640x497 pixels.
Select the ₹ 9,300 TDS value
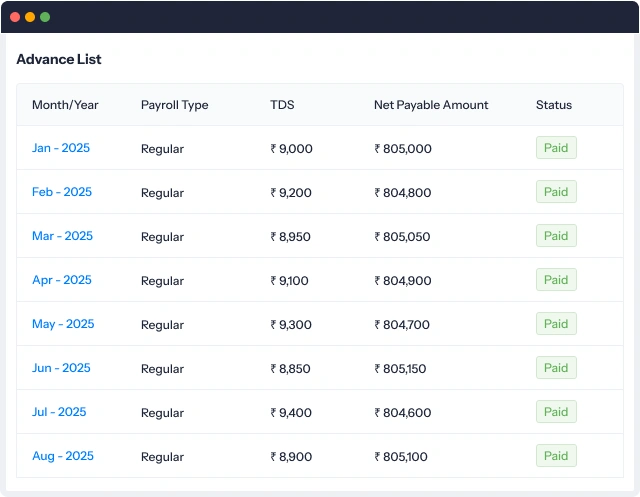point(291,325)
